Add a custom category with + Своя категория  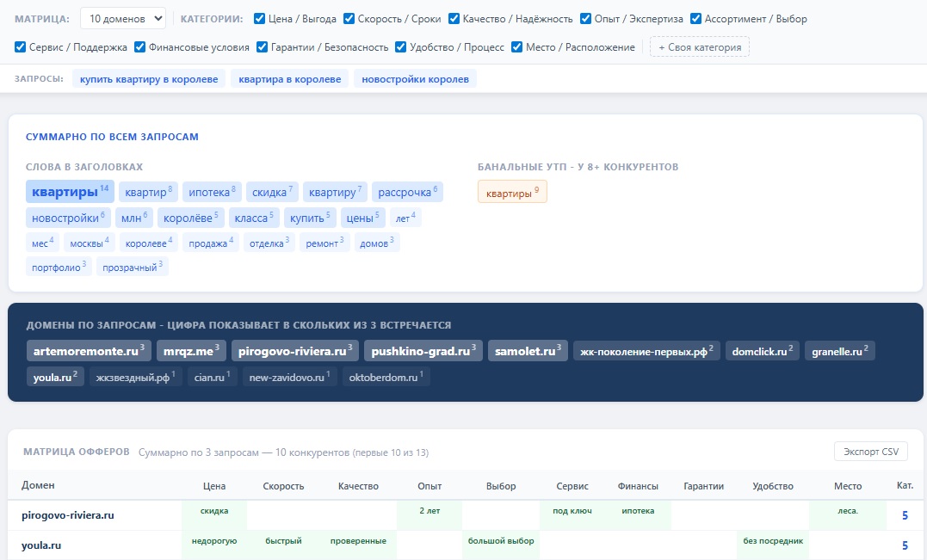point(700,46)
